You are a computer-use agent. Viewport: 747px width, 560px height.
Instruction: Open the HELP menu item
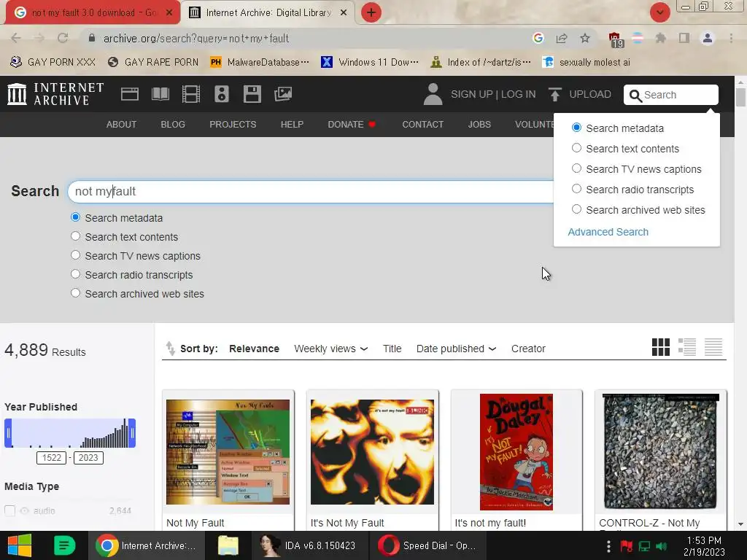click(x=292, y=124)
